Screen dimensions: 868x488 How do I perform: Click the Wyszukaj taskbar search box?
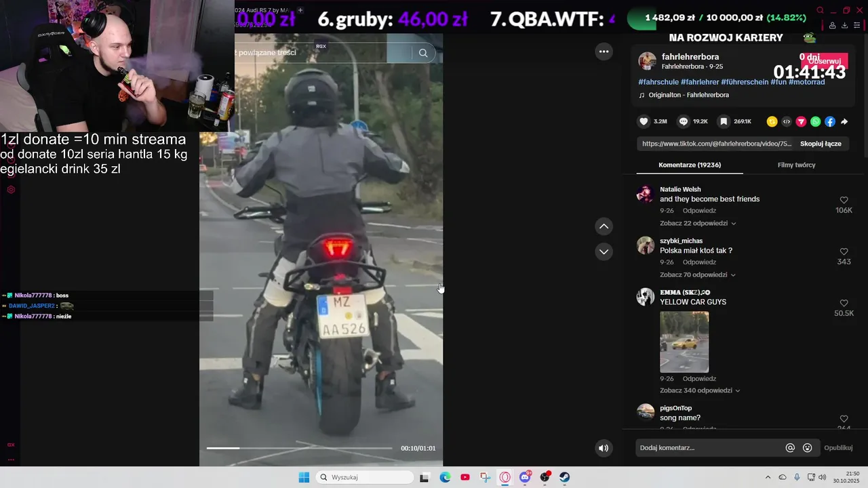pyautogui.click(x=366, y=477)
